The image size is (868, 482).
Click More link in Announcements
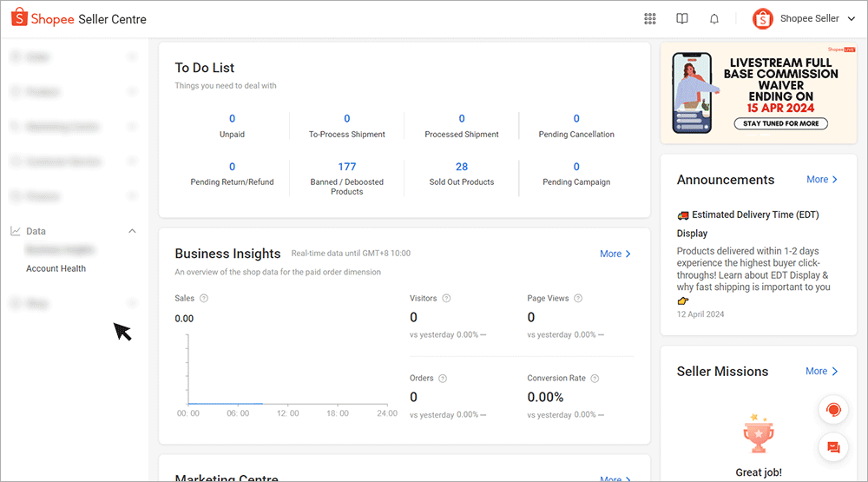point(821,180)
